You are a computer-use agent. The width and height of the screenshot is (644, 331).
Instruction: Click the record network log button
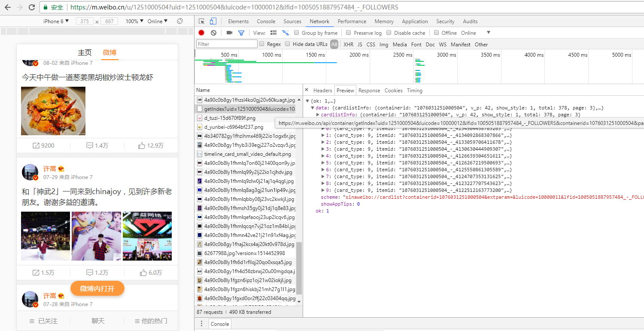coord(201,33)
